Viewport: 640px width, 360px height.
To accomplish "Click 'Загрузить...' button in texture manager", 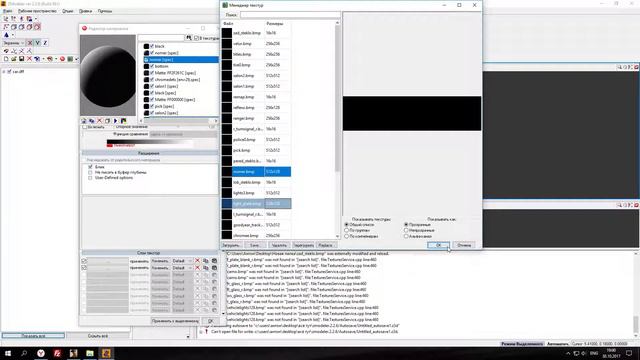I will 231,245.
